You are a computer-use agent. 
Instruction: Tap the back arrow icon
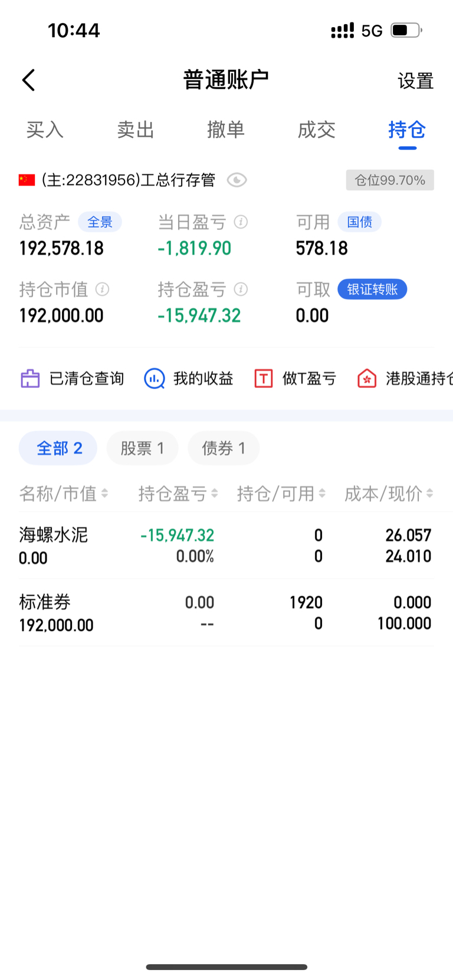(28, 80)
